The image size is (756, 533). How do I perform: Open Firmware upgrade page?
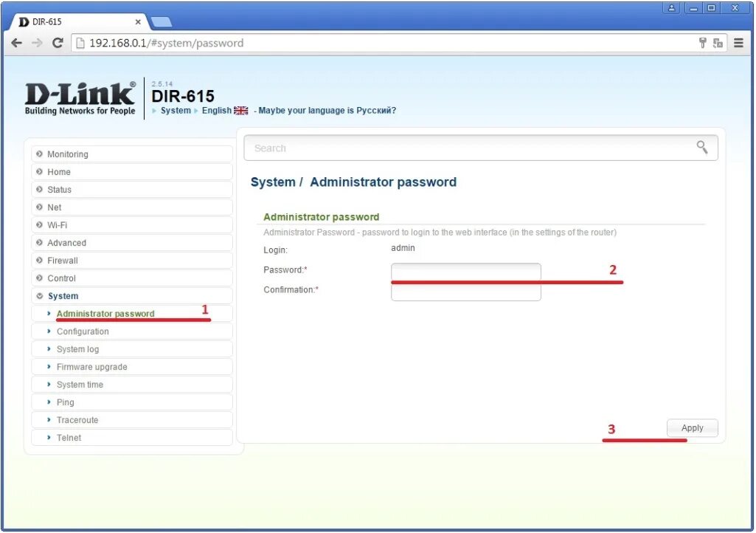pos(131,367)
